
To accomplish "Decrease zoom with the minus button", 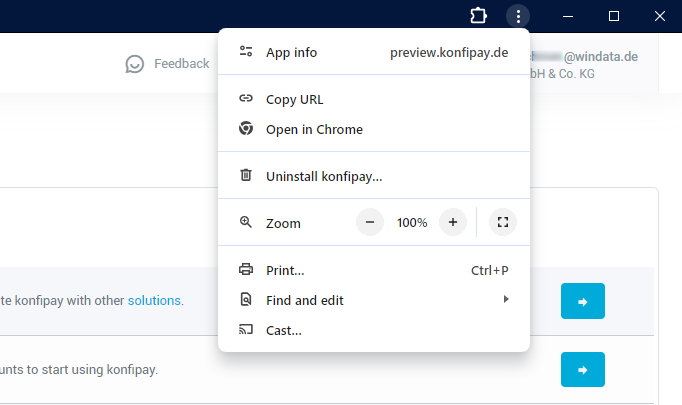I will tap(370, 223).
